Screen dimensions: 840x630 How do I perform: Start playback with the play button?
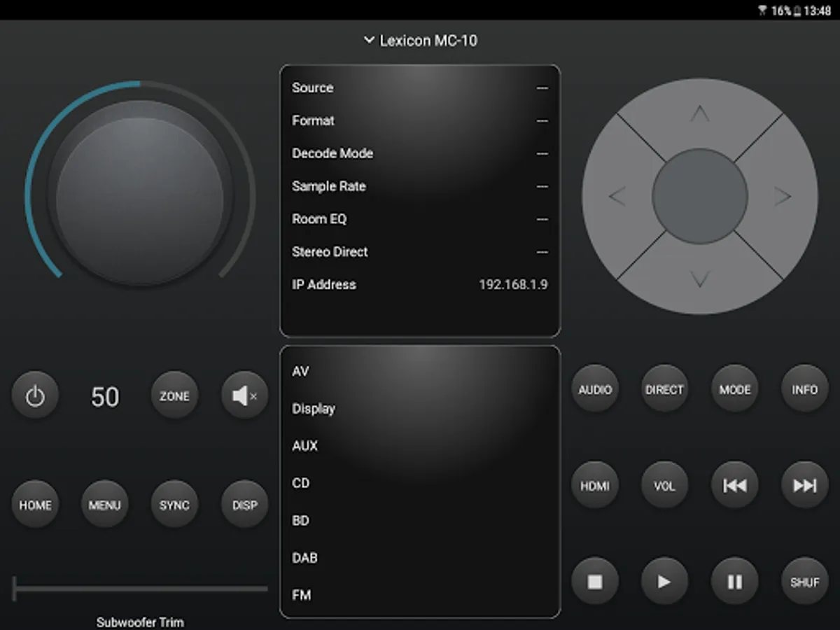(x=664, y=581)
